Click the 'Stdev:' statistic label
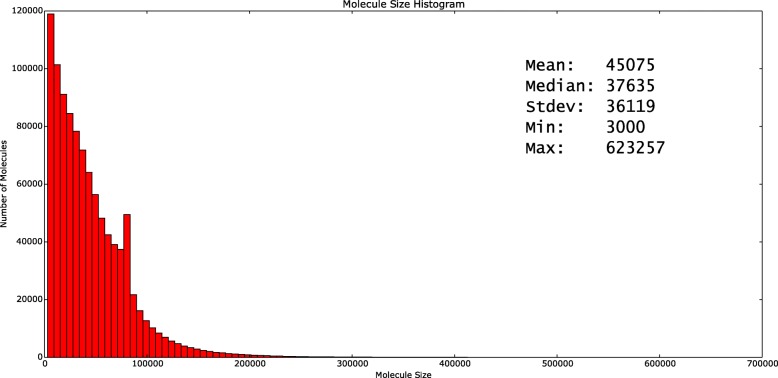778x378 pixels. (555, 107)
